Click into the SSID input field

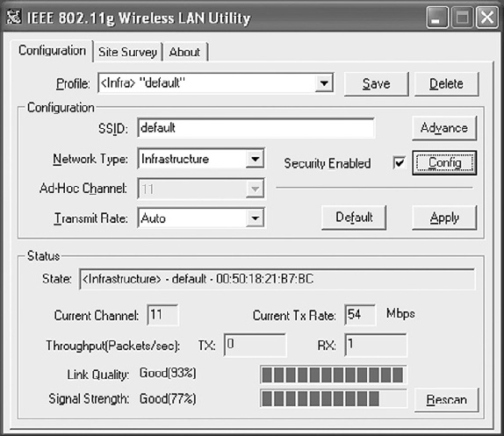pyautogui.click(x=256, y=128)
